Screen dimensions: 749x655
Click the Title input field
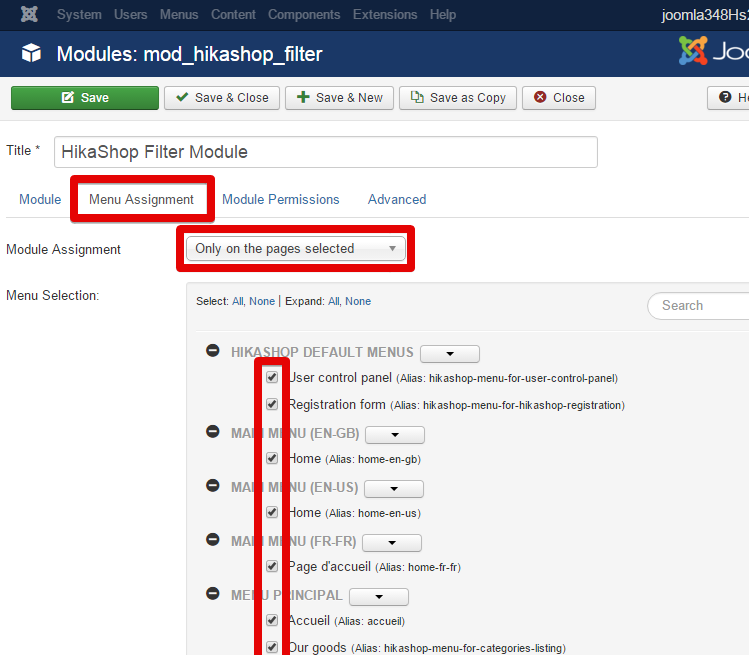pos(326,152)
